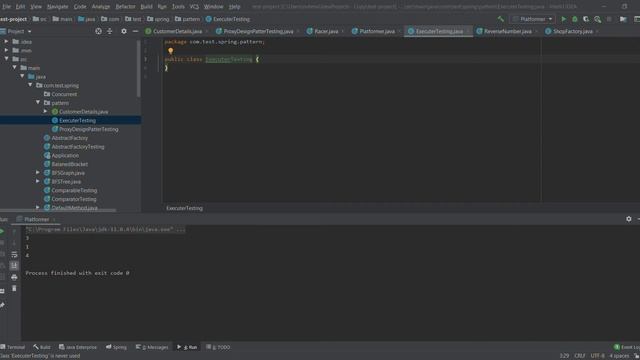Open the Spring tool window
The height and width of the screenshot is (360, 640).
(x=116, y=347)
